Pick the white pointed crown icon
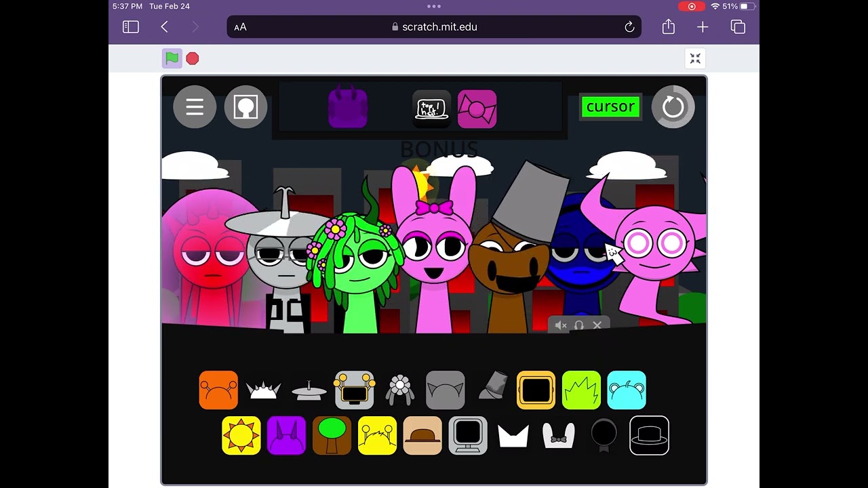868x488 pixels. click(x=513, y=436)
